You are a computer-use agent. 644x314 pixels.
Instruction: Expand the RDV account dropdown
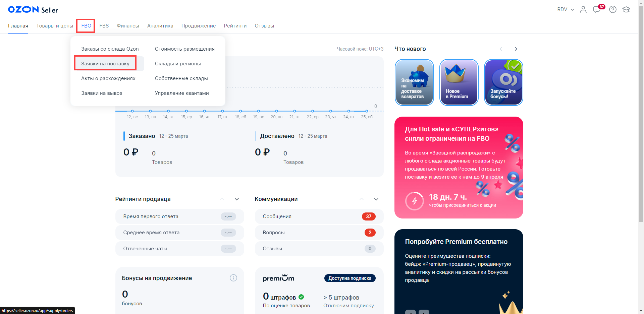[x=566, y=9]
